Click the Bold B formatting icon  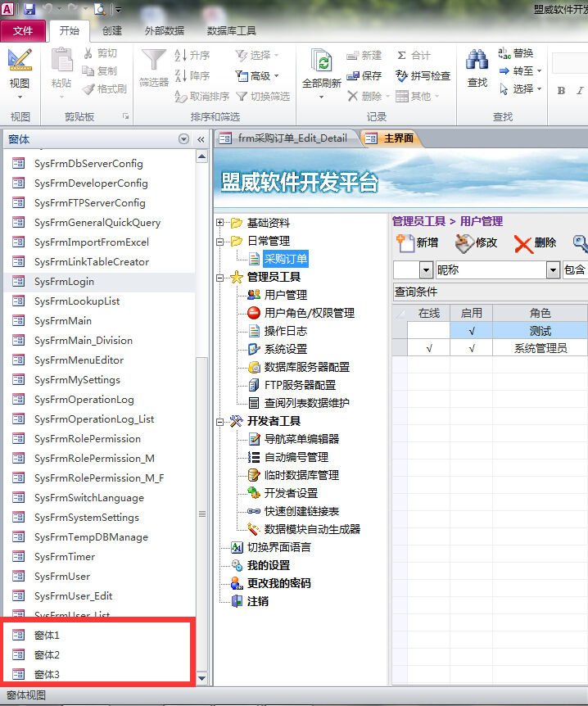[562, 90]
